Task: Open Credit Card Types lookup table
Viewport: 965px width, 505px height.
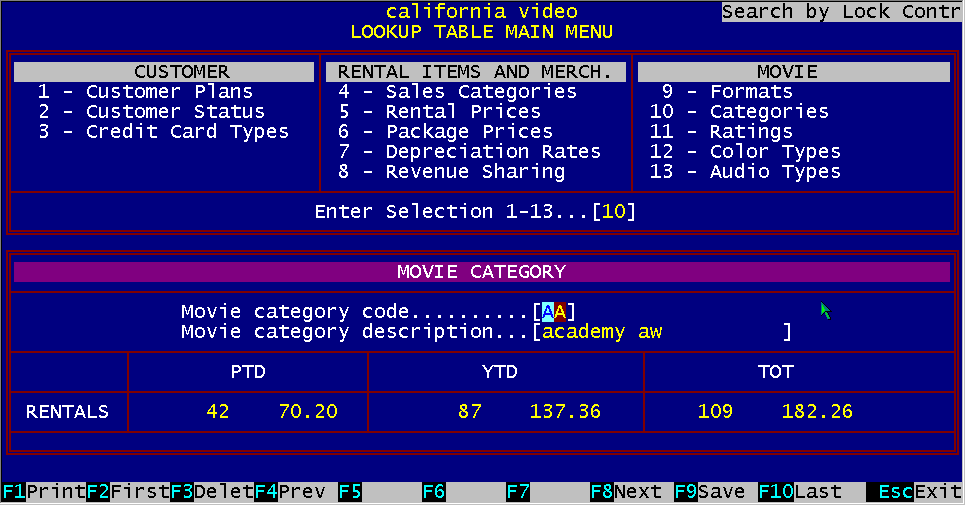Action: pyautogui.click(x=163, y=132)
